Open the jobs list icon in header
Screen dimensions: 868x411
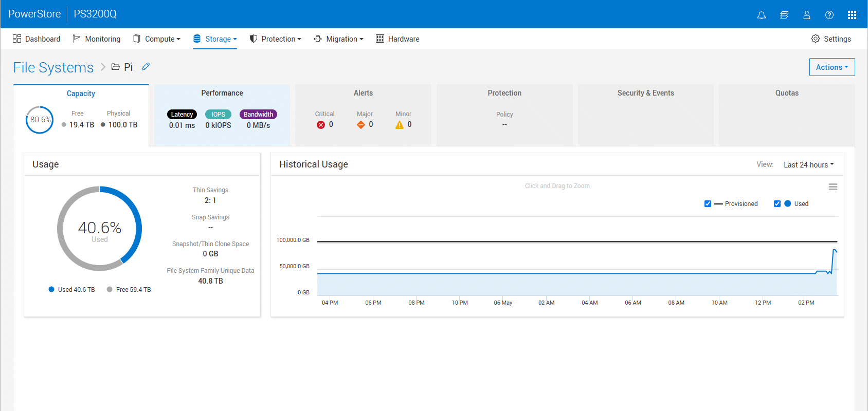coord(784,15)
